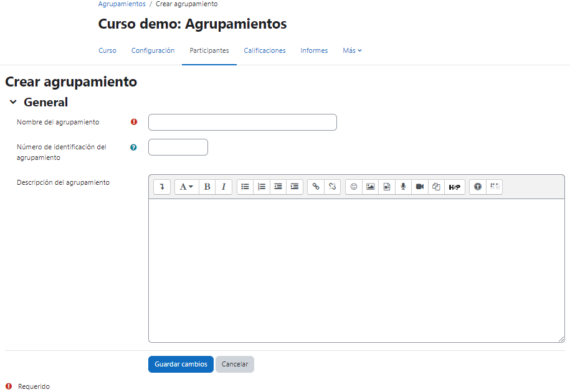Toggle italic formatting in the editor
This screenshot has height=392, width=570.
pyautogui.click(x=224, y=187)
